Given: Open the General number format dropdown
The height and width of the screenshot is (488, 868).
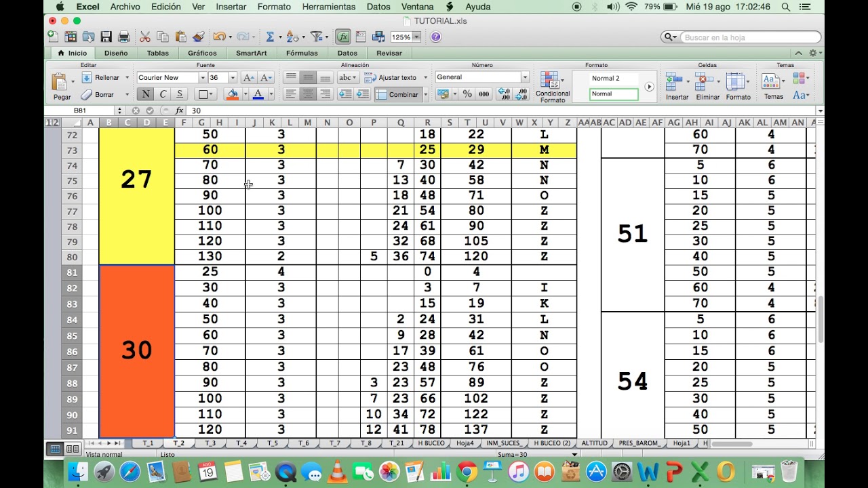Looking at the screenshot, I should click(x=524, y=77).
